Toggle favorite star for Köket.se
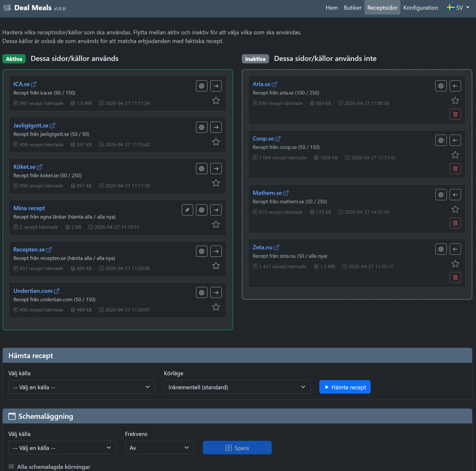 [216, 183]
